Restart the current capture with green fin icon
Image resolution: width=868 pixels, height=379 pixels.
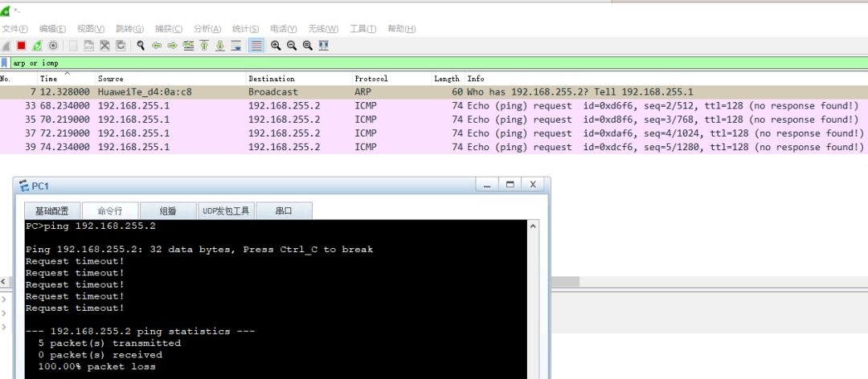click(x=37, y=46)
